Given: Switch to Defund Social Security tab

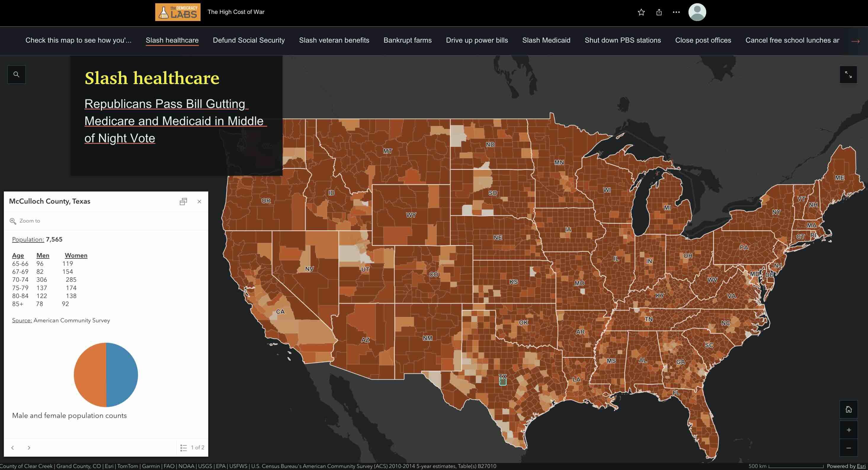Looking at the screenshot, I should pos(249,41).
